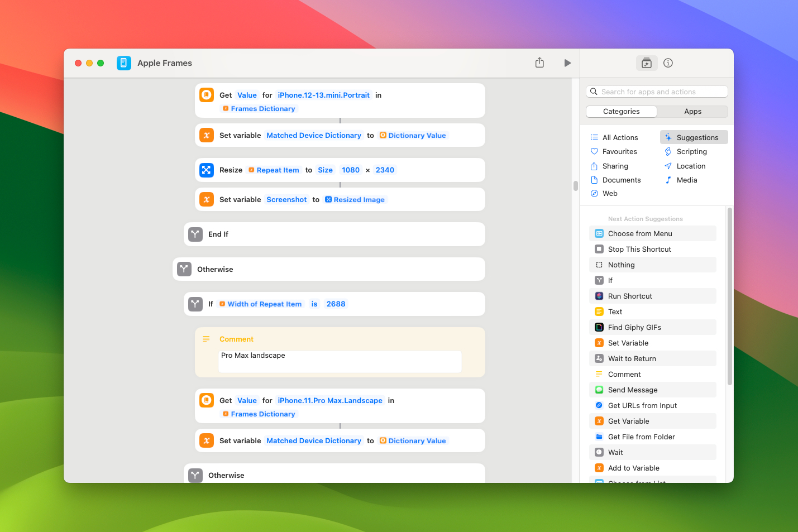Open Documents category
798x532 pixels.
pos(621,180)
